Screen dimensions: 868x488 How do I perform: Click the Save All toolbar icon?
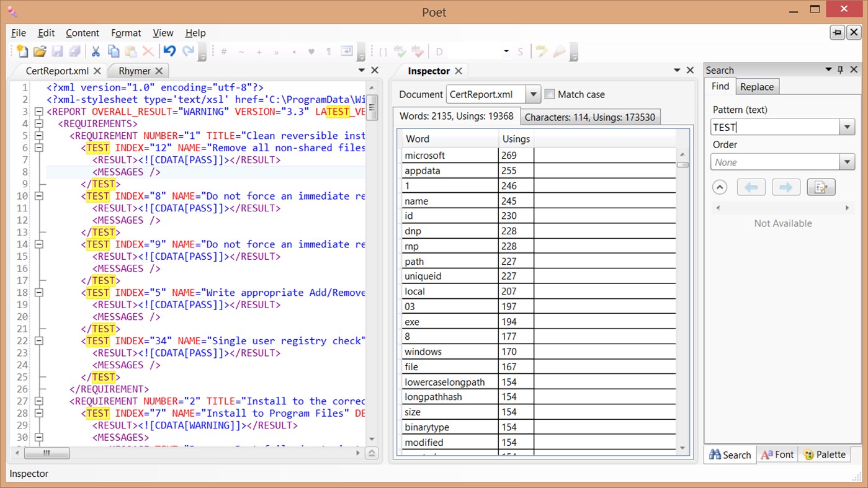point(76,51)
